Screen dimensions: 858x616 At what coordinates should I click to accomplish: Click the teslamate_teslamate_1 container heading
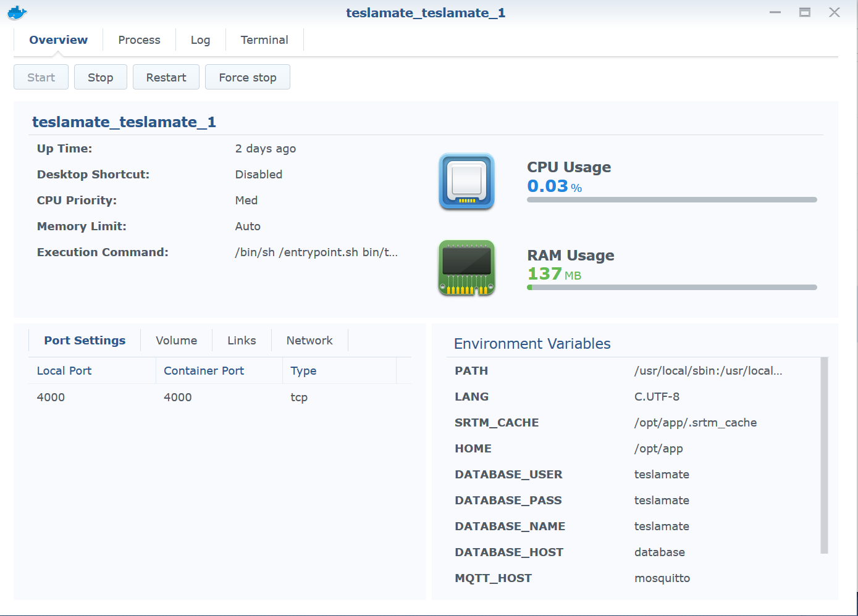coord(124,122)
